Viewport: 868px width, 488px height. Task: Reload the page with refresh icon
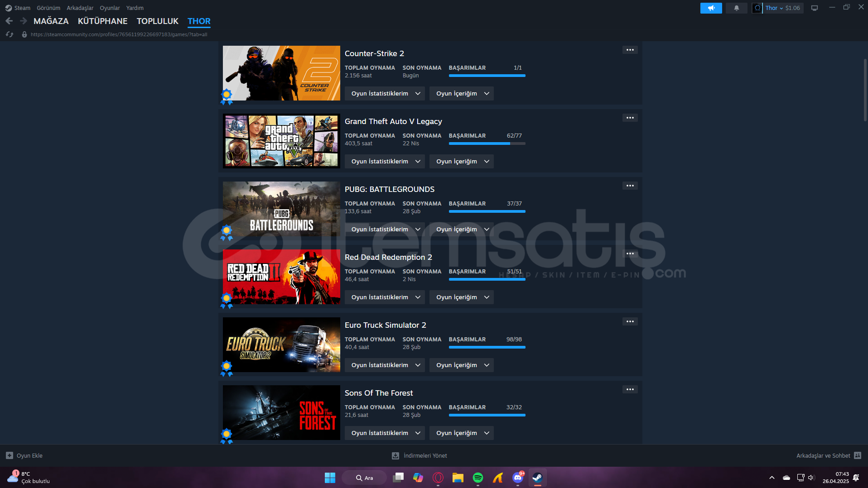pos(10,34)
